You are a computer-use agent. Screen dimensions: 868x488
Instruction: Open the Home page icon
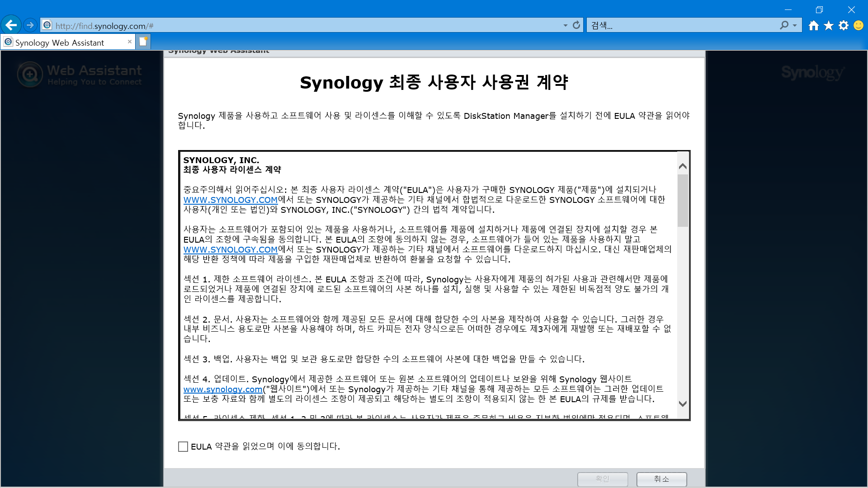tap(814, 25)
